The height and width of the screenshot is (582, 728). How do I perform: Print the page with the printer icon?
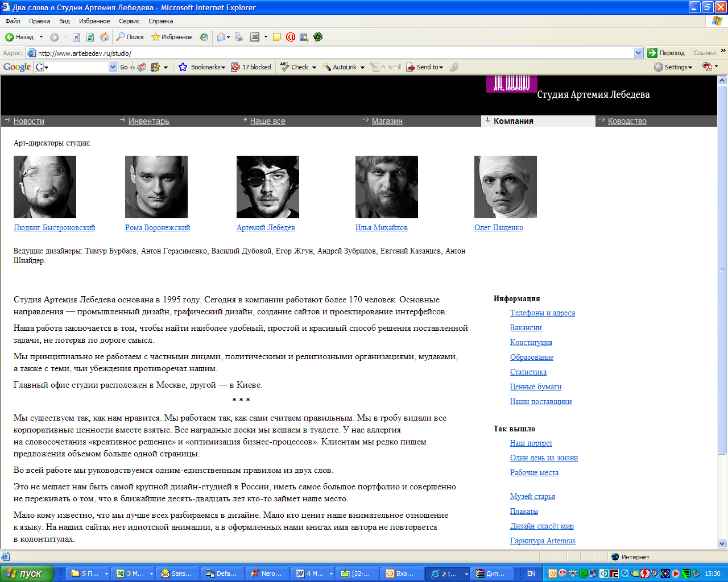(239, 37)
